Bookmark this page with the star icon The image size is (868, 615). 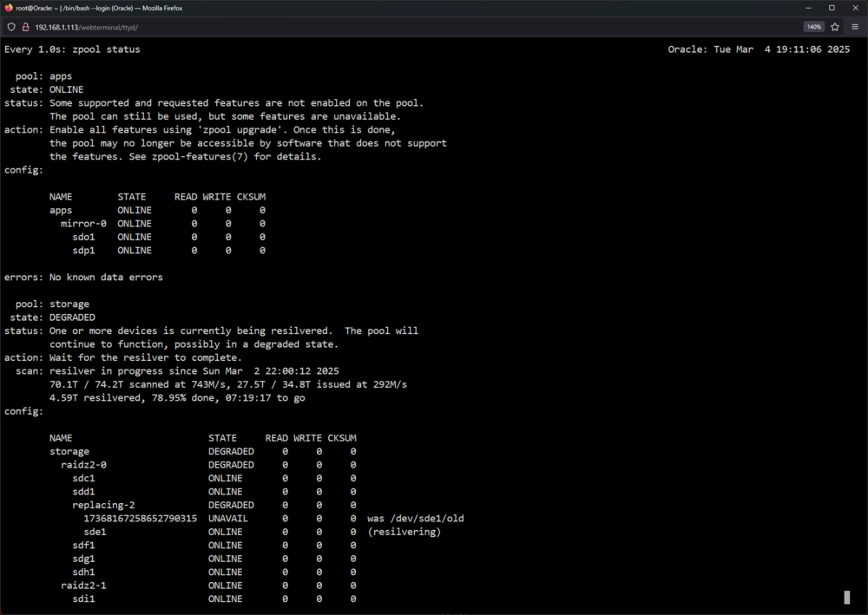point(835,27)
